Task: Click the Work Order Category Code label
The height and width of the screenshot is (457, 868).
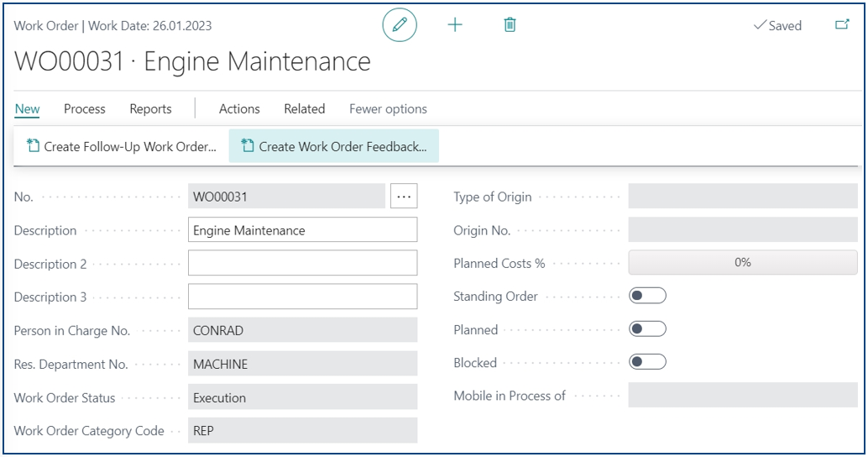Action: [89, 430]
